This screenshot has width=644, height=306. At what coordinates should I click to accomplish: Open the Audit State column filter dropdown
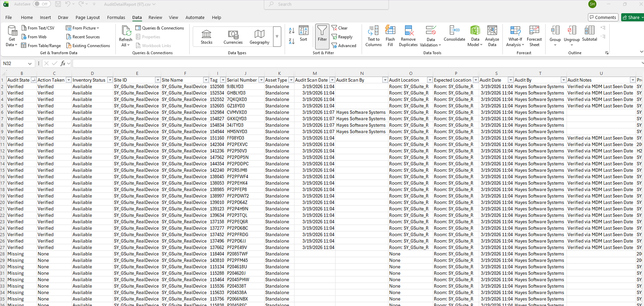click(34, 80)
